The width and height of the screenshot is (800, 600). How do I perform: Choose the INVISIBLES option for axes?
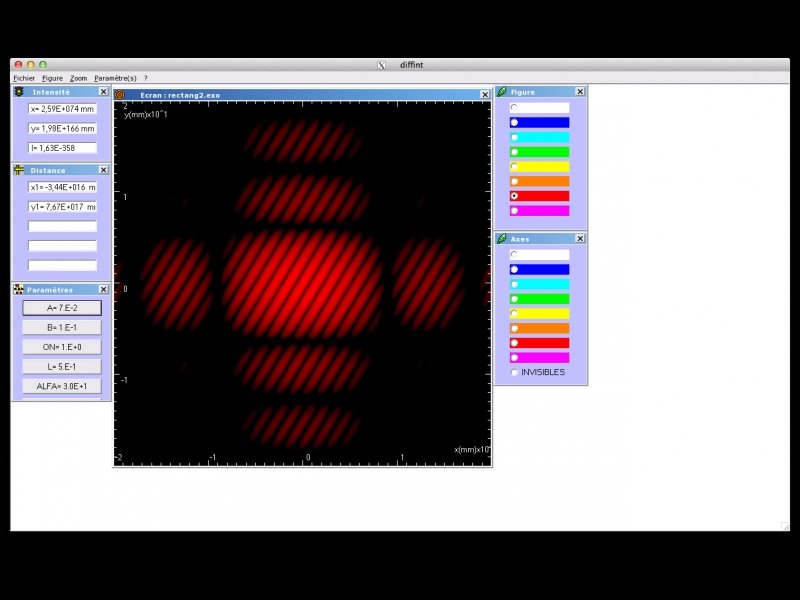(514, 372)
